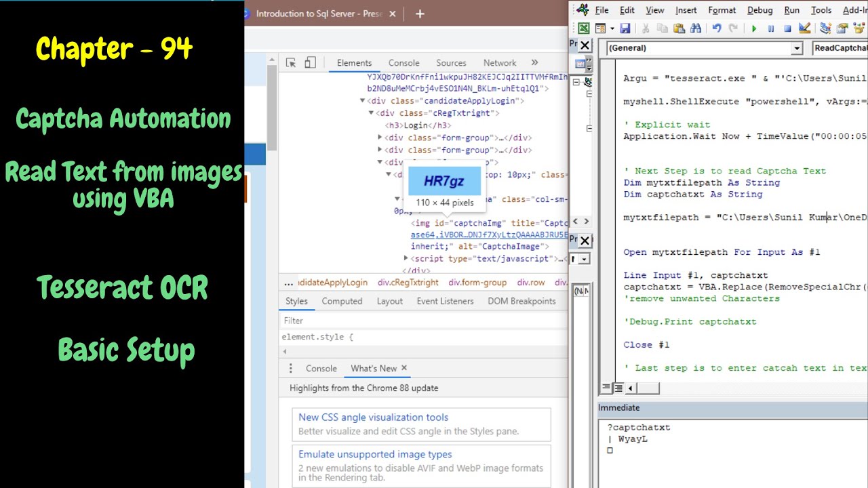The width and height of the screenshot is (868, 488).
Task: Switch to the Layout pane tab
Action: pyautogui.click(x=390, y=301)
